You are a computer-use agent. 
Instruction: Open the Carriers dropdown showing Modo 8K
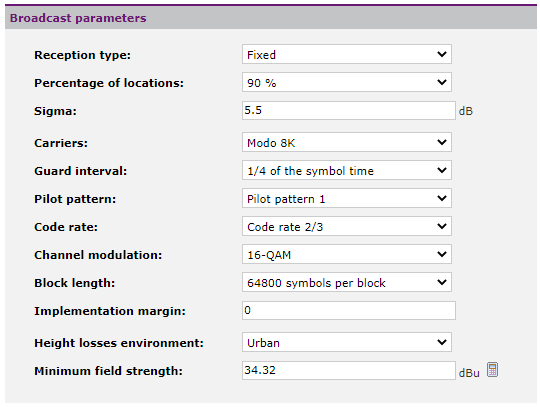coord(347,142)
